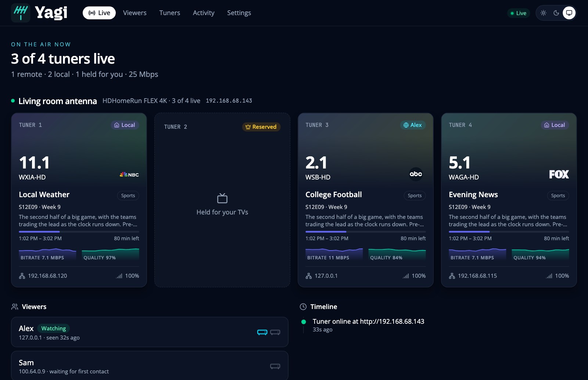
Task: Click the Living room antenna heading
Action: (x=58, y=101)
